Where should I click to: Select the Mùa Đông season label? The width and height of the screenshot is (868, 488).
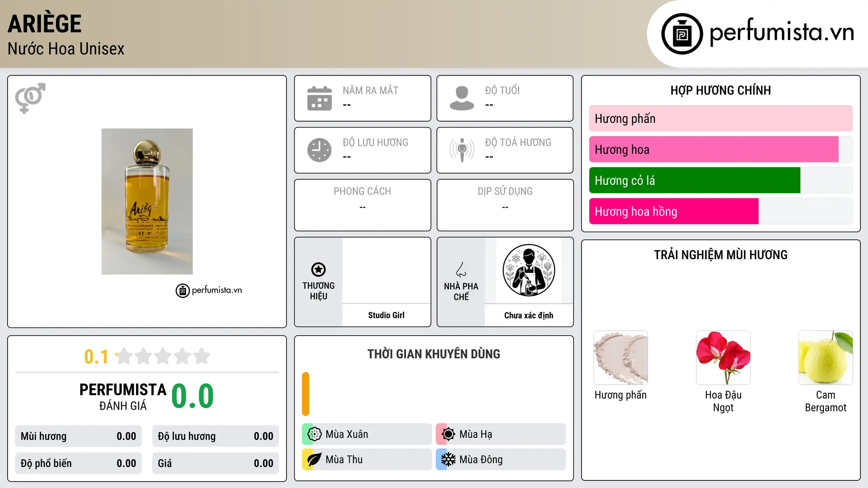click(481, 460)
